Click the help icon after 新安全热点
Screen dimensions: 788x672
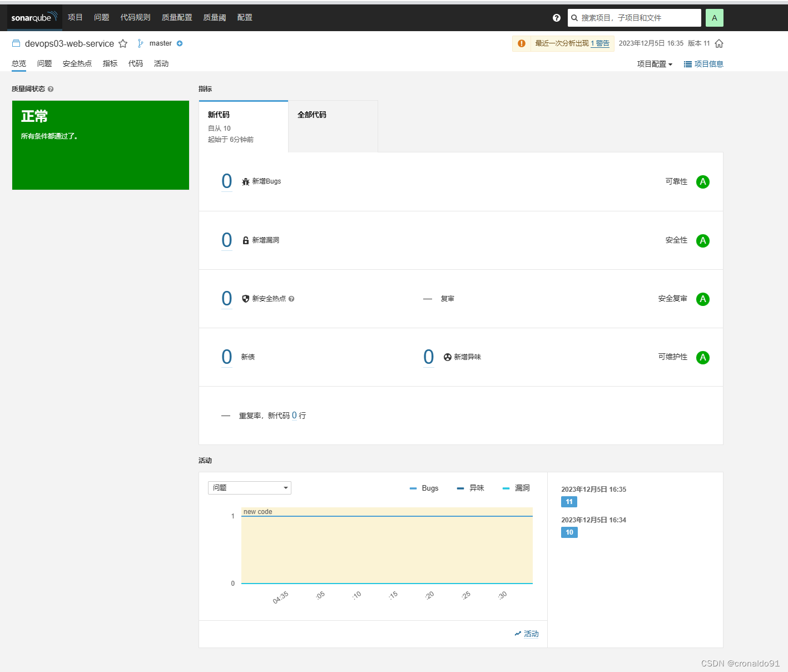[291, 299]
